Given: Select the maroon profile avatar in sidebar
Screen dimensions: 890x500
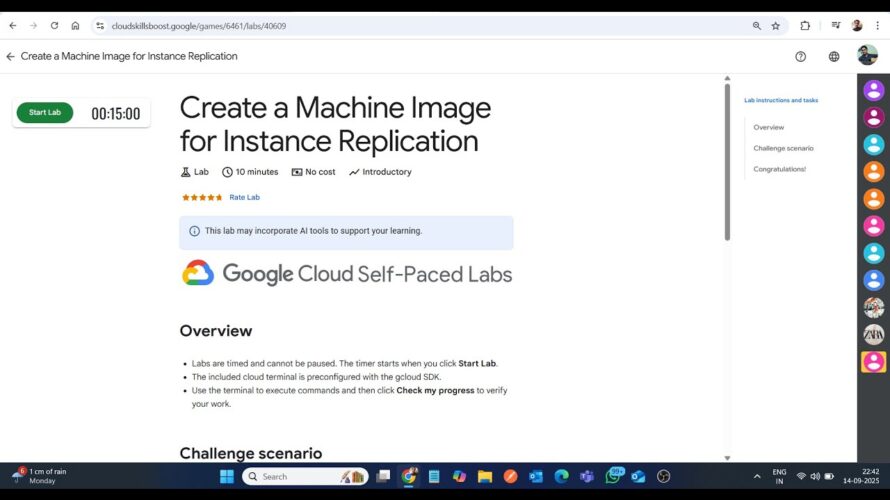Looking at the screenshot, I should [x=874, y=117].
